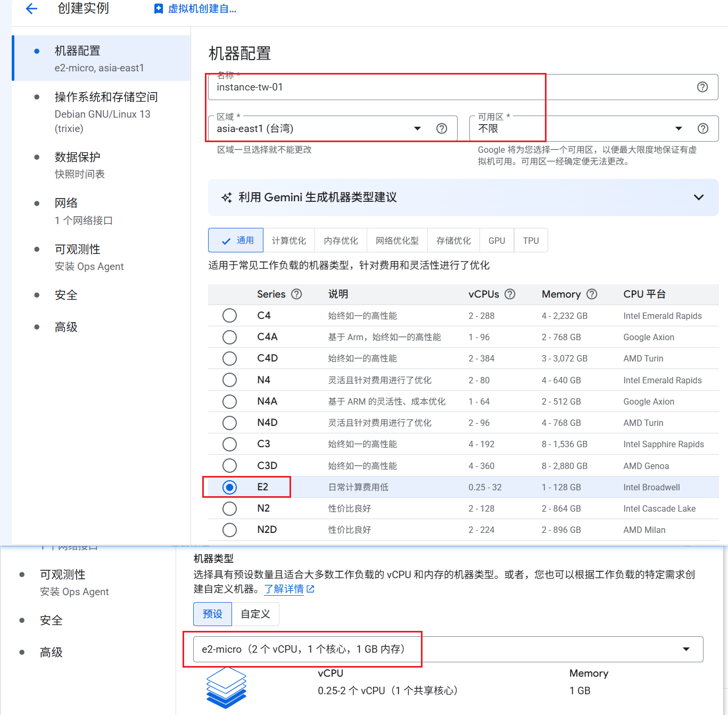728x715 pixels.
Task: Open help icon for the 名称 field
Action: (702, 87)
